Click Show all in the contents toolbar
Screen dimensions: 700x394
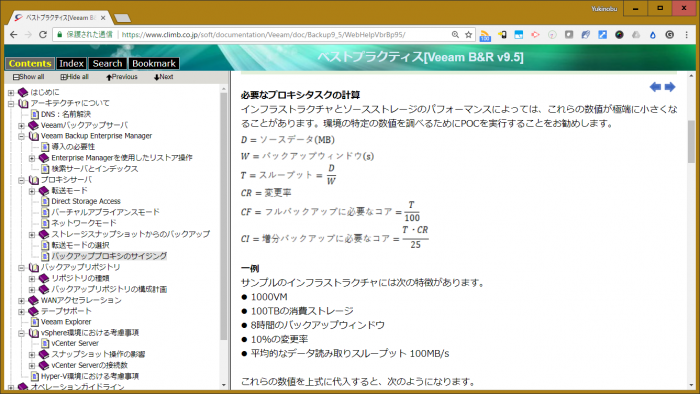coord(29,77)
